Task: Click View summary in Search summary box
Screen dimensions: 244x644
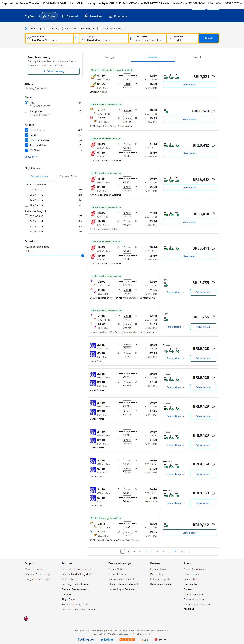Action: pyautogui.click(x=54, y=72)
